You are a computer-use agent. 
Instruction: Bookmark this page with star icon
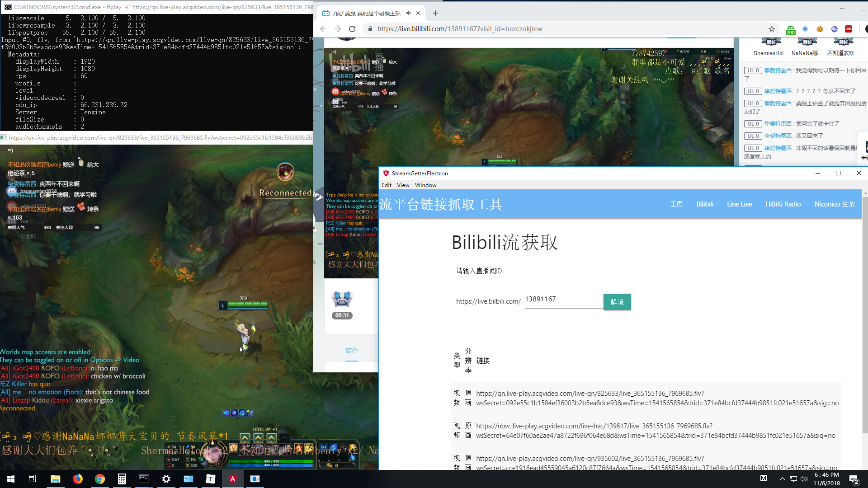772,29
